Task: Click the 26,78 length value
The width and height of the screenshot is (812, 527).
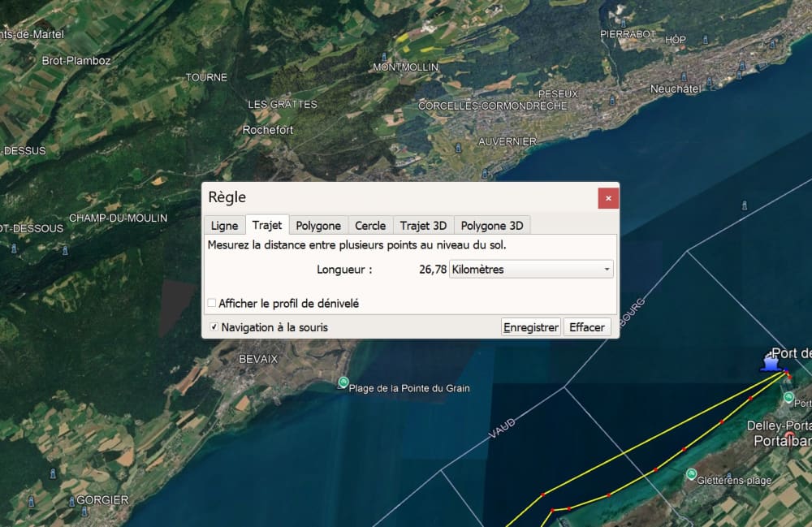Action: (433, 270)
